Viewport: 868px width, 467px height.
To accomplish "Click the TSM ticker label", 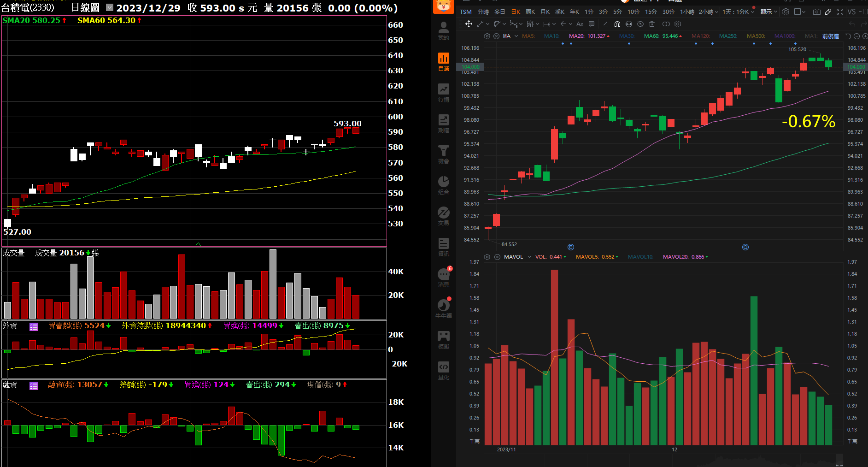I will pos(466,12).
